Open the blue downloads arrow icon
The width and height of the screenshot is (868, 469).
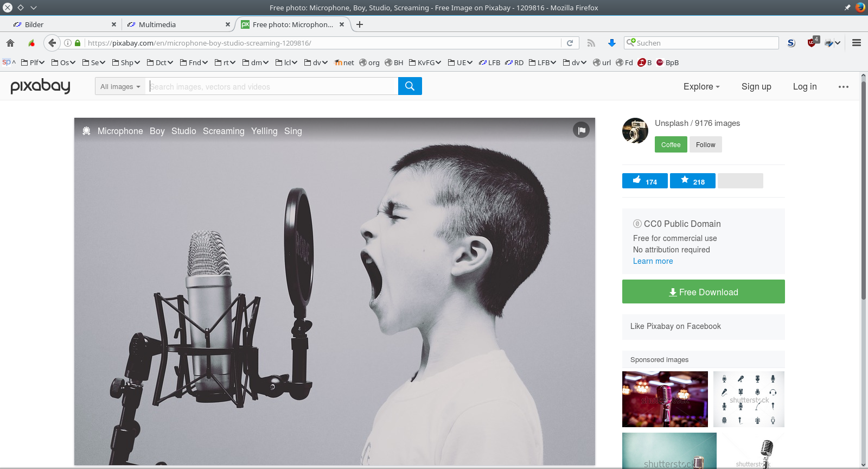click(x=612, y=43)
